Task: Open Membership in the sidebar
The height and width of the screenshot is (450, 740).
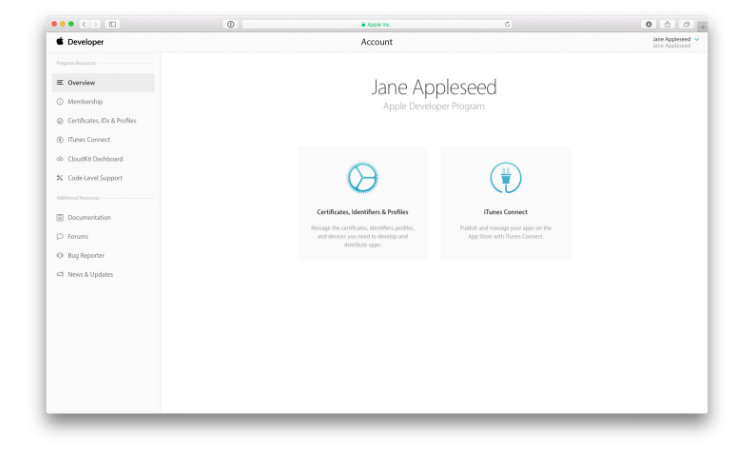Action: 85,101
